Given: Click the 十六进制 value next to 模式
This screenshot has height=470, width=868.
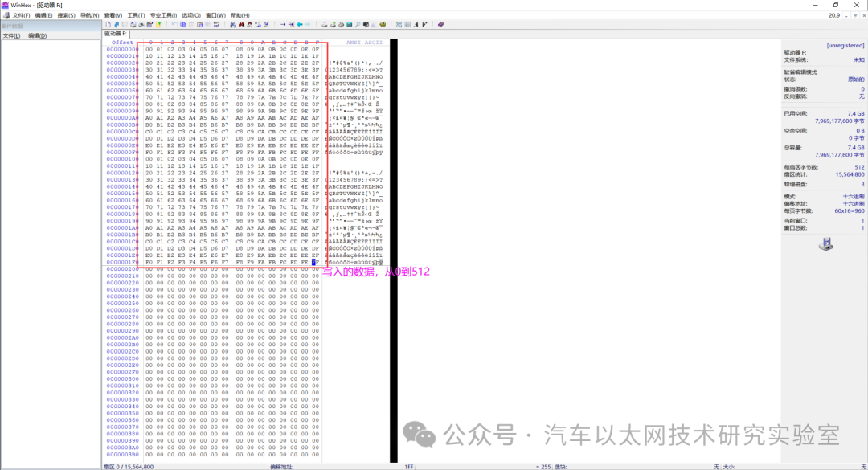Looking at the screenshot, I should click(853, 197).
